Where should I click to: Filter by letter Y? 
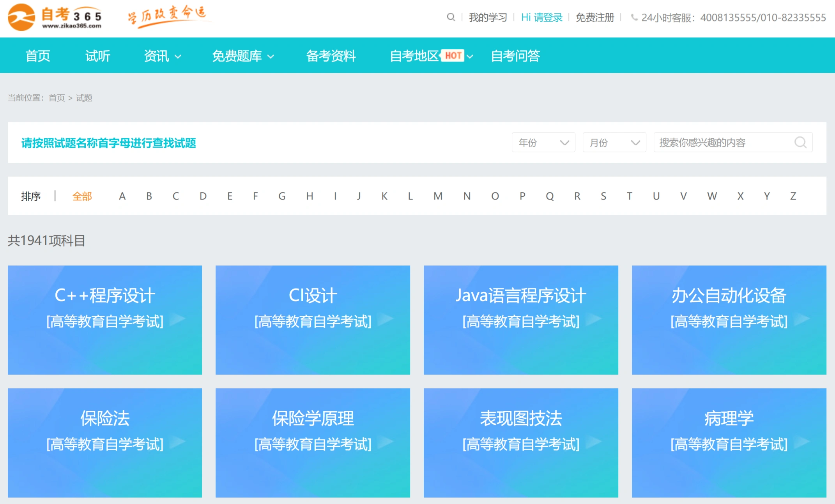[767, 196]
